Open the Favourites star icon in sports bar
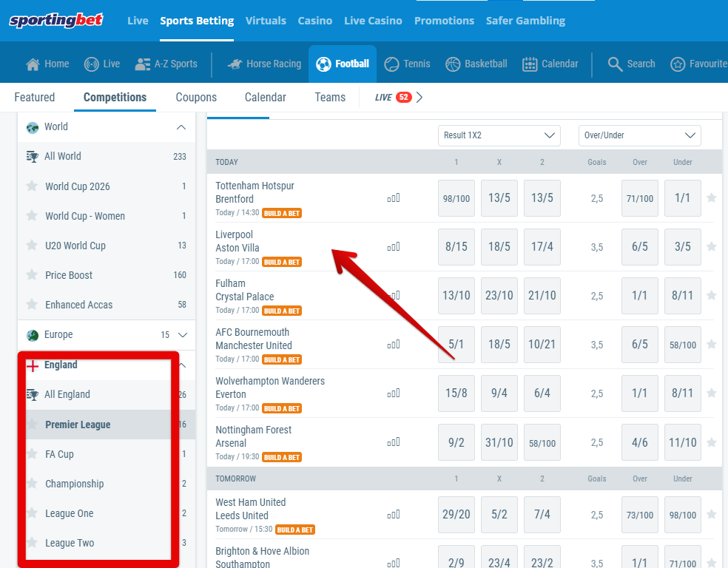Image resolution: width=728 pixels, height=568 pixels. [x=678, y=64]
